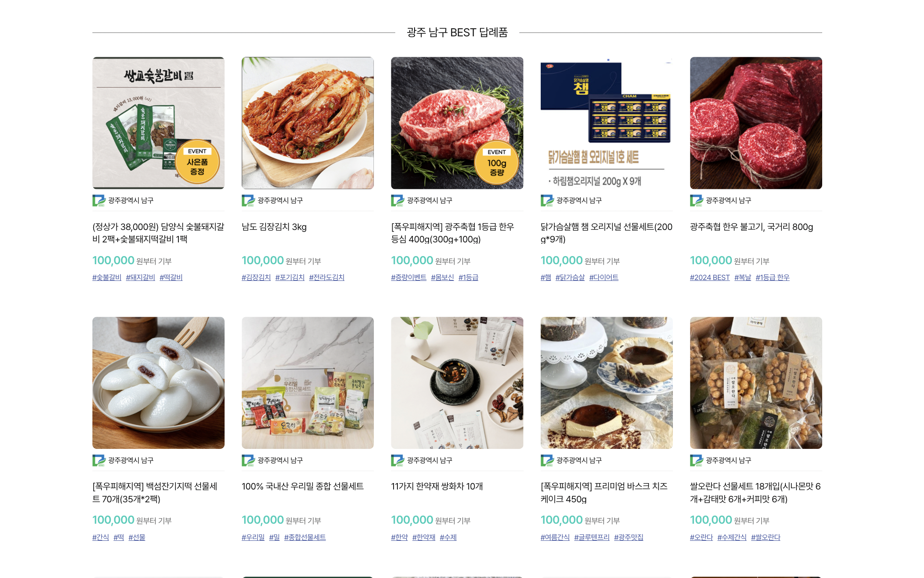Open the 바스크 치즈케이크 product photo

click(606, 383)
